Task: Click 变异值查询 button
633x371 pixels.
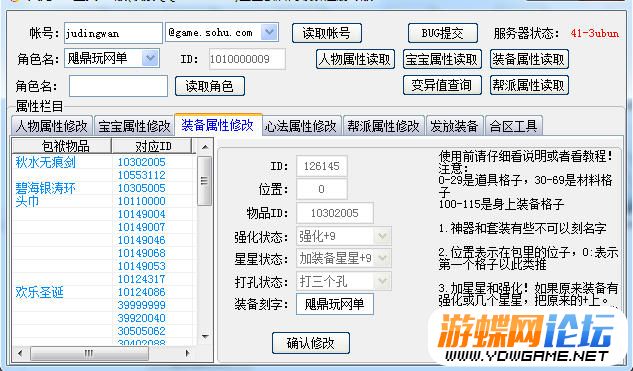Action: coord(442,85)
